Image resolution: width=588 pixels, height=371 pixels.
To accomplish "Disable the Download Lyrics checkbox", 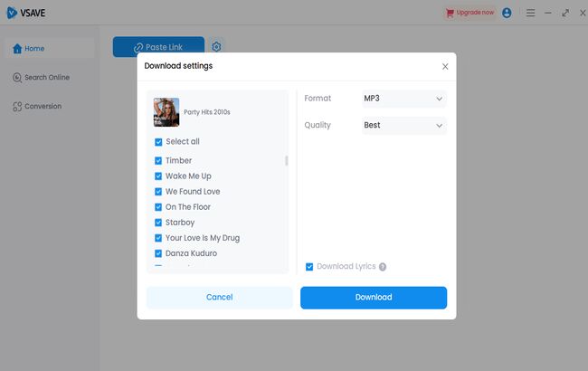I will click(x=309, y=267).
